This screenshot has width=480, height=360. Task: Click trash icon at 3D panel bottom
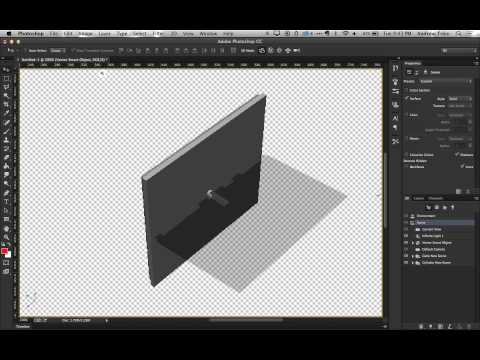coord(469,326)
